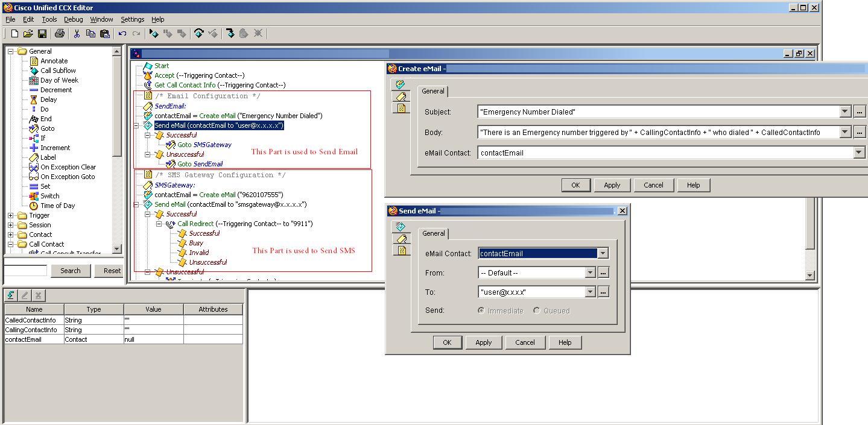Select the Day of Week step icon
Viewport: 868px width, 425px height.
click(x=34, y=80)
